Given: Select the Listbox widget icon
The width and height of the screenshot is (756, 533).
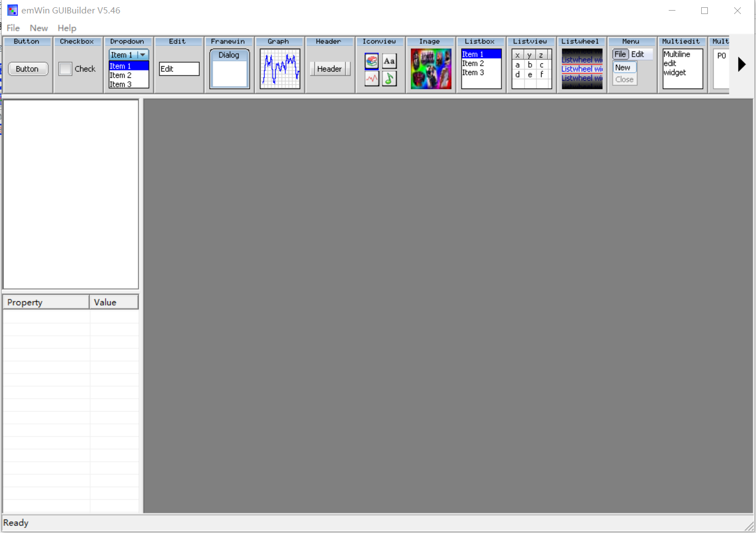Looking at the screenshot, I should (481, 69).
